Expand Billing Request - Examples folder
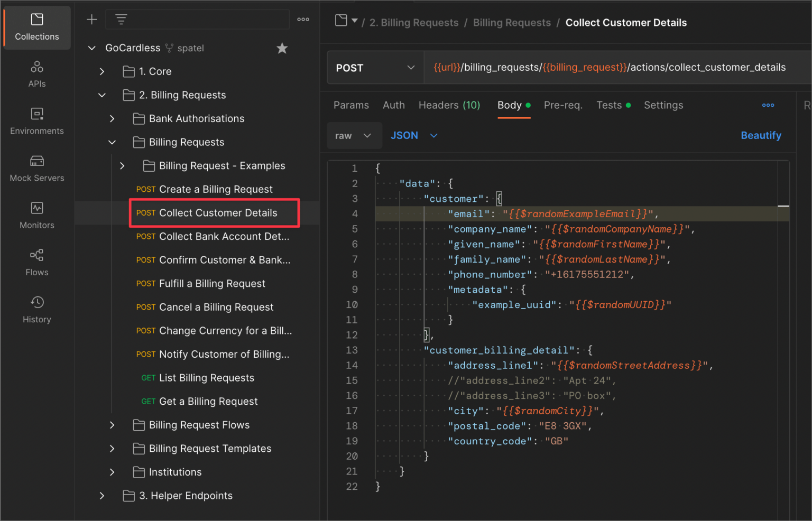The height and width of the screenshot is (521, 812). 122,166
